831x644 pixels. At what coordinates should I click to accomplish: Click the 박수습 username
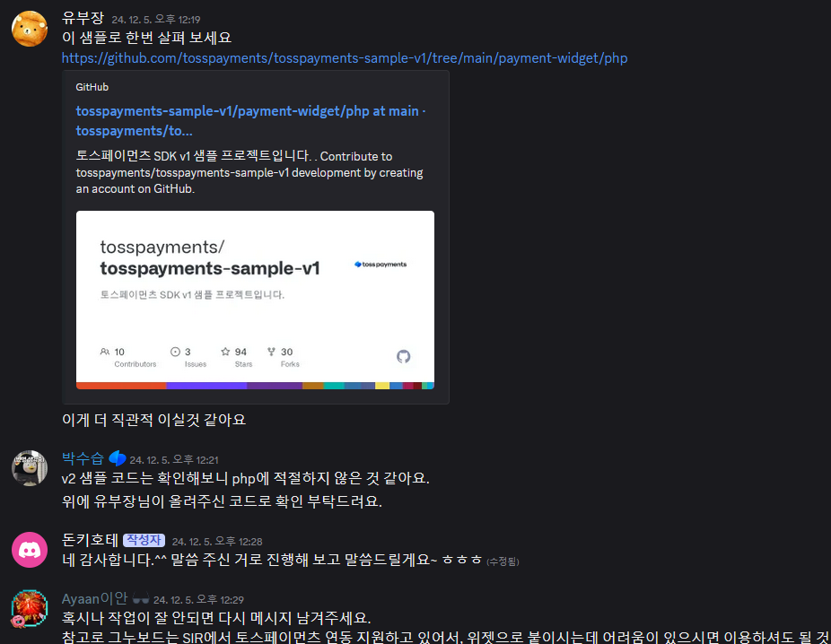click(83, 458)
